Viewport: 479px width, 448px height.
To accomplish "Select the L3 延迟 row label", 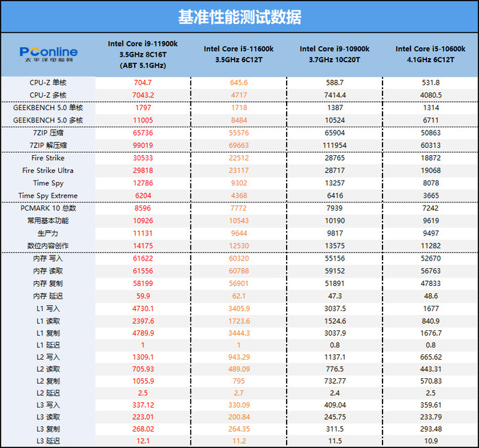I will point(47,441).
